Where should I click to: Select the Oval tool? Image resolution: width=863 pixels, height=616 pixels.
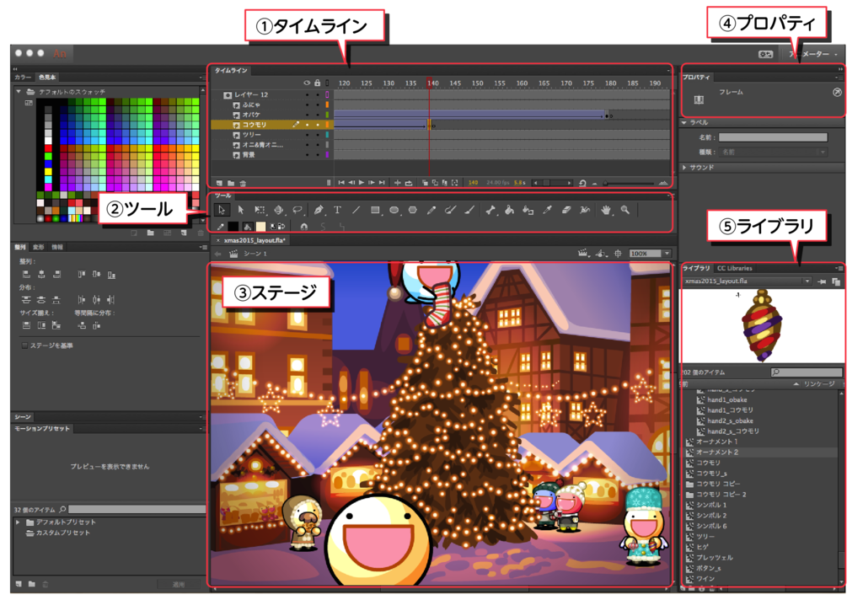pyautogui.click(x=394, y=210)
